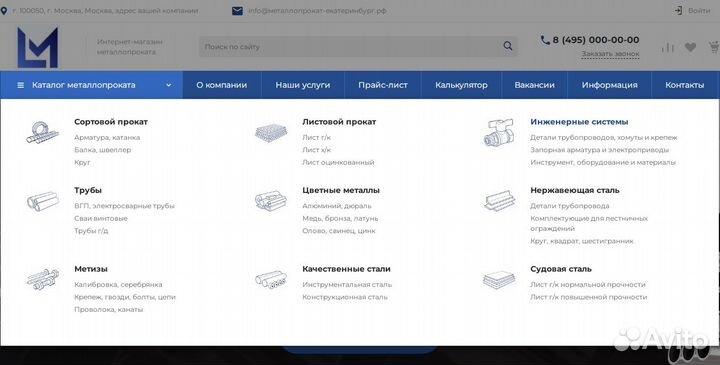Open the Наши услуги menu item
The height and width of the screenshot is (365, 720).
(x=303, y=85)
